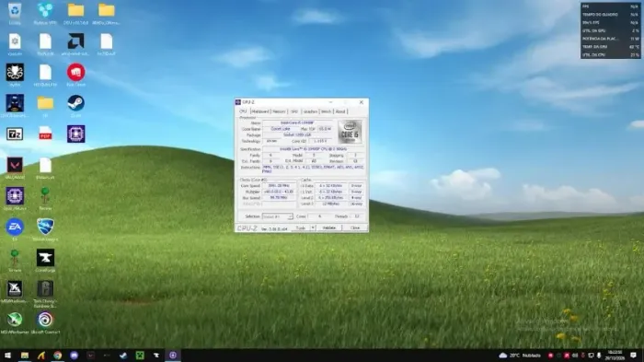Select the red PDF file icon
This screenshot has width=644, height=362.
pyautogui.click(x=45, y=134)
